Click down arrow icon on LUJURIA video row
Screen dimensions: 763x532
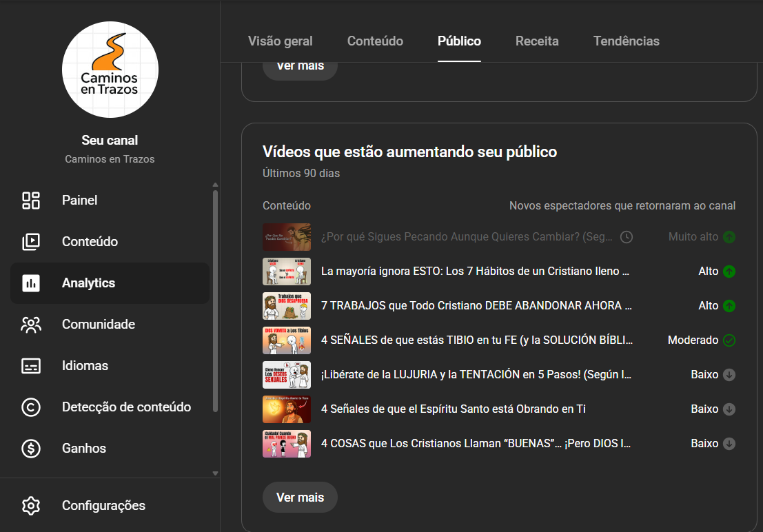729,375
